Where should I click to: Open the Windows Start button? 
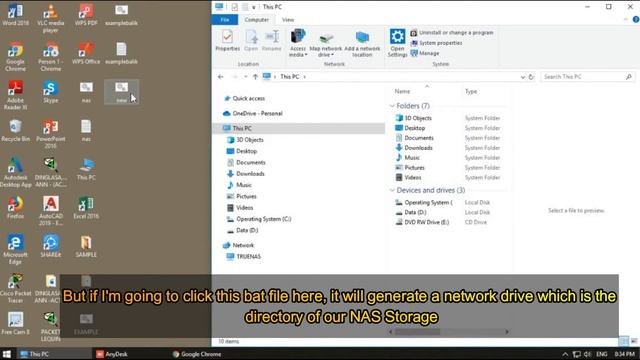click(7, 354)
